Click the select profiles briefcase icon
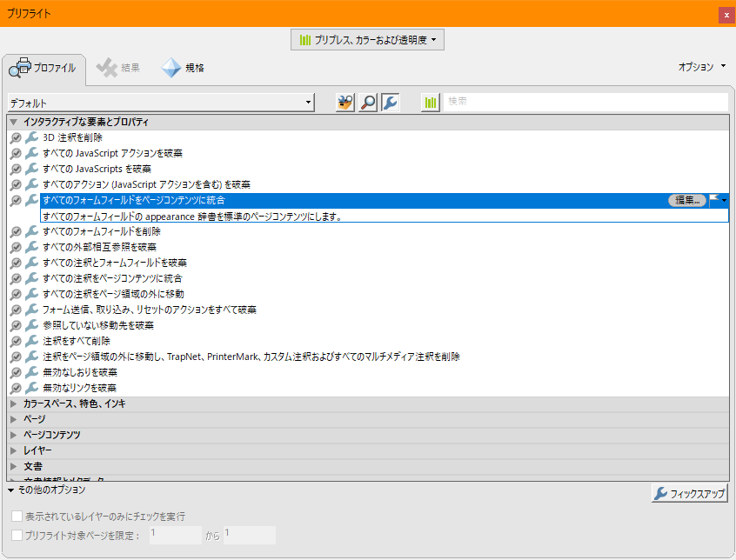 344,102
